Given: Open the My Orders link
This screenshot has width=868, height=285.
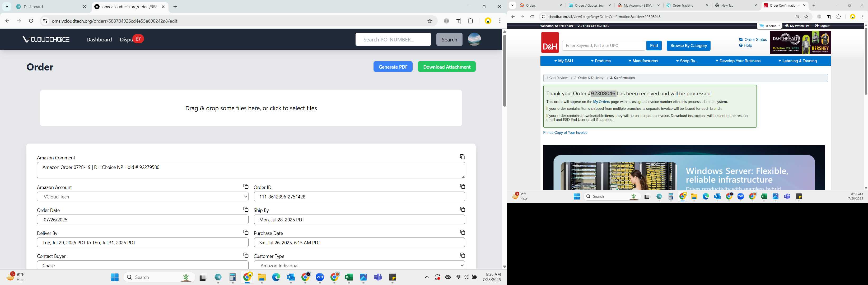Looking at the screenshot, I should 601,102.
